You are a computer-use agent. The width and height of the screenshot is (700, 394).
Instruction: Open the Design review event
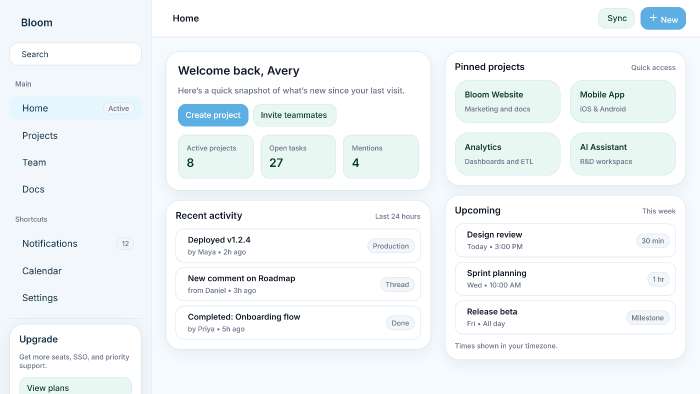[565, 241]
